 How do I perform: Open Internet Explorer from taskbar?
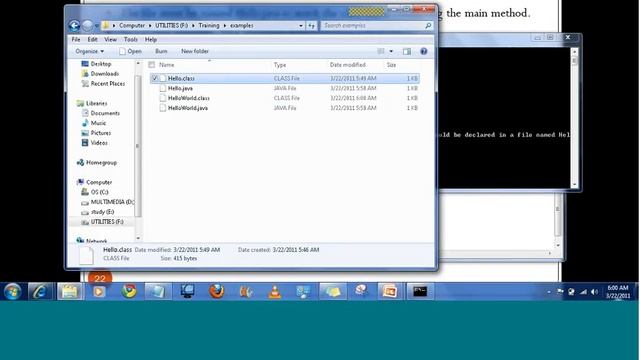click(40, 291)
